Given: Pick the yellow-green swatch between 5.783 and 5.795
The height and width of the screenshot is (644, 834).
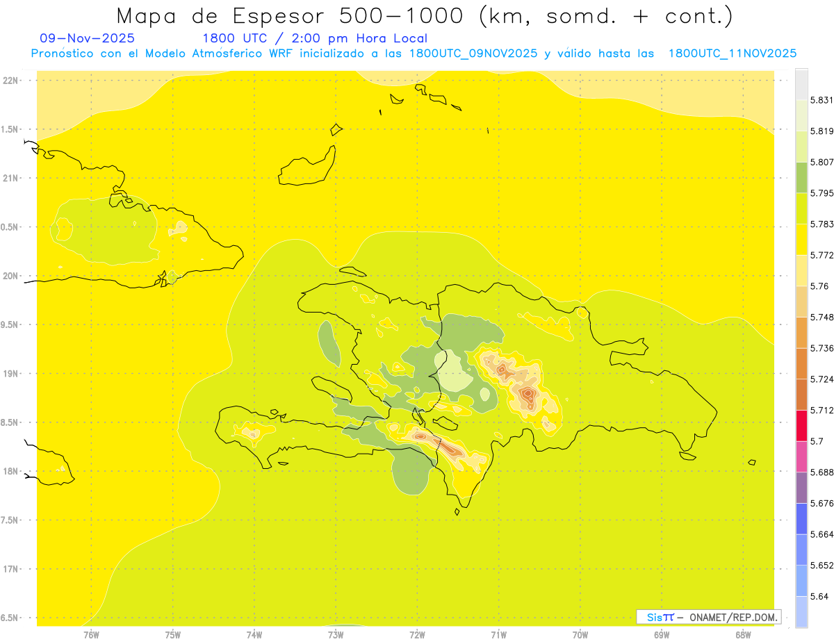Looking at the screenshot, I should tap(801, 209).
